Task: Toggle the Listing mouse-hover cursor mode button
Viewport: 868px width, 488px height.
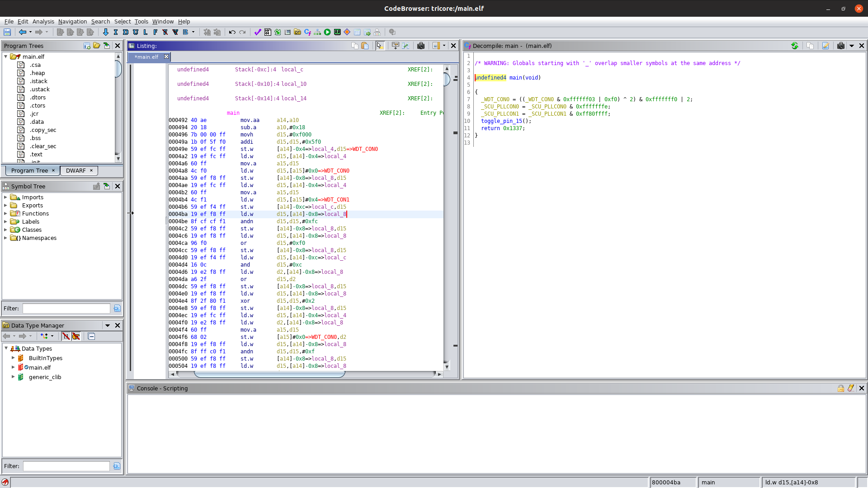Action: tap(380, 46)
